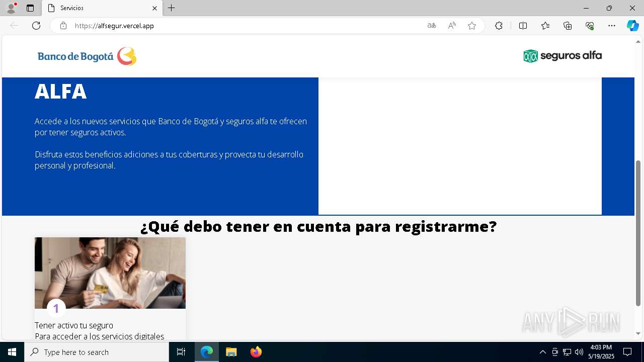Click the seguros alfa logo
The height and width of the screenshot is (362, 644).
click(562, 56)
